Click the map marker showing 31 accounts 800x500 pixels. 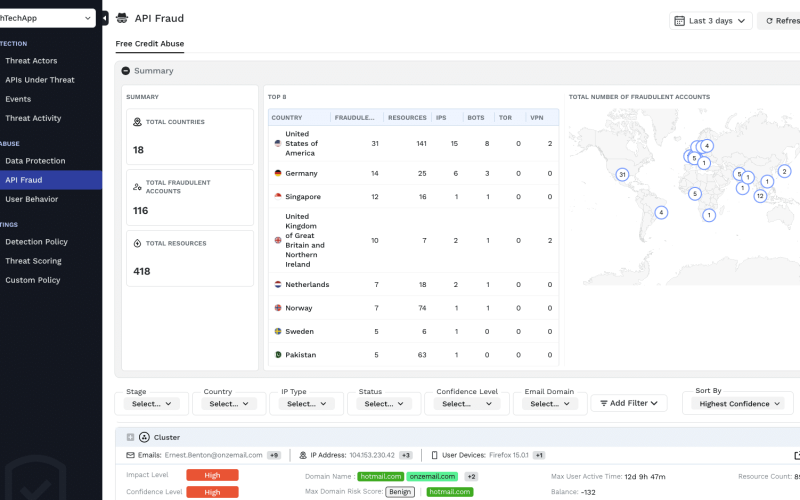pos(622,174)
